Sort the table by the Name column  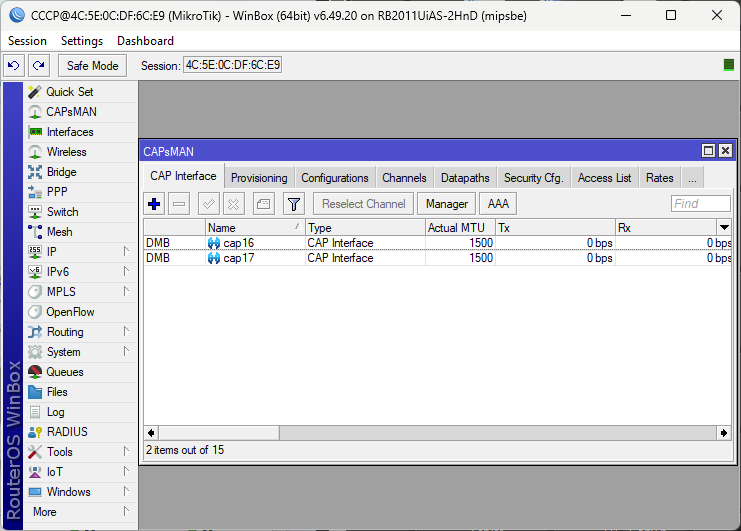[255, 228]
